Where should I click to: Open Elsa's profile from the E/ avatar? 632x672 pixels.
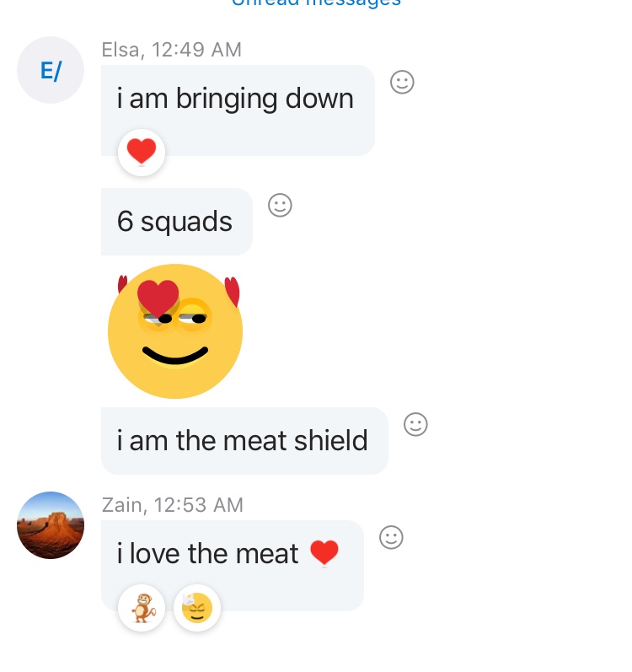tap(51, 70)
